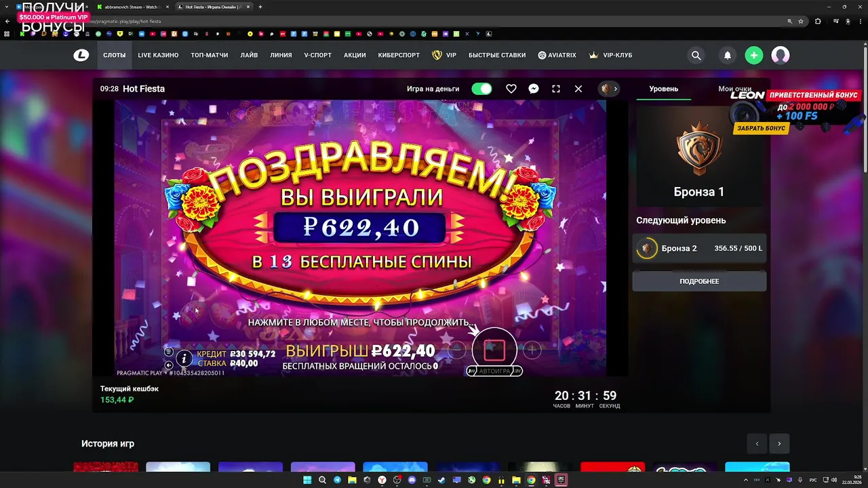Toggle the real money play switch

click(x=481, y=89)
